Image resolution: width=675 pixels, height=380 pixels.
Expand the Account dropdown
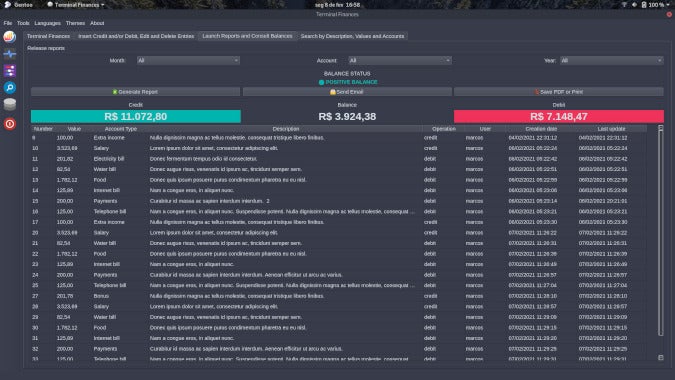tap(399, 60)
